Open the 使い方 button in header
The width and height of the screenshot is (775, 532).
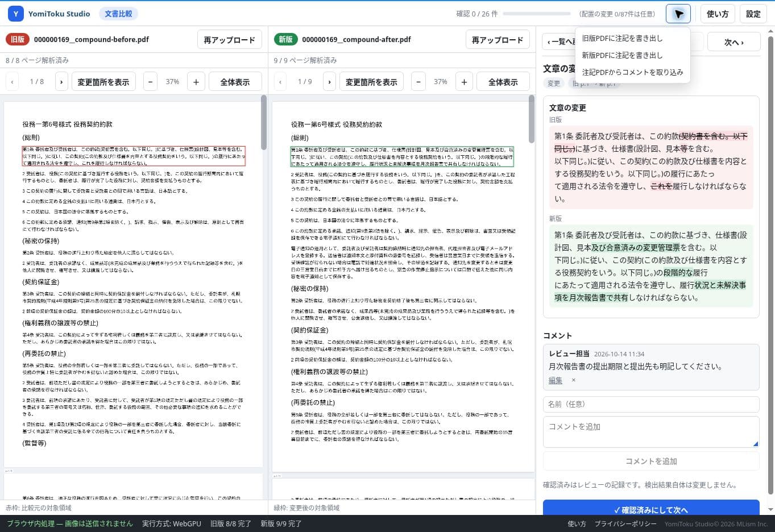pos(718,14)
